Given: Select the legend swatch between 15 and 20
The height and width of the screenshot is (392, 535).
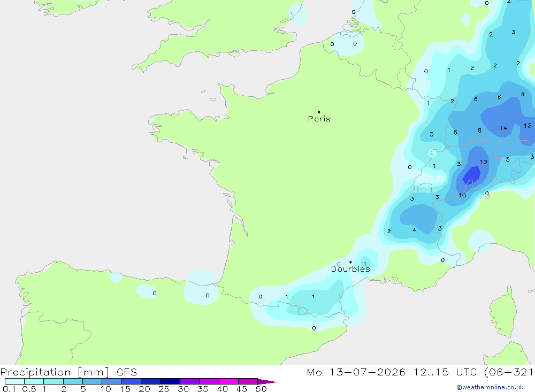Looking at the screenshot, I should coord(132,381).
